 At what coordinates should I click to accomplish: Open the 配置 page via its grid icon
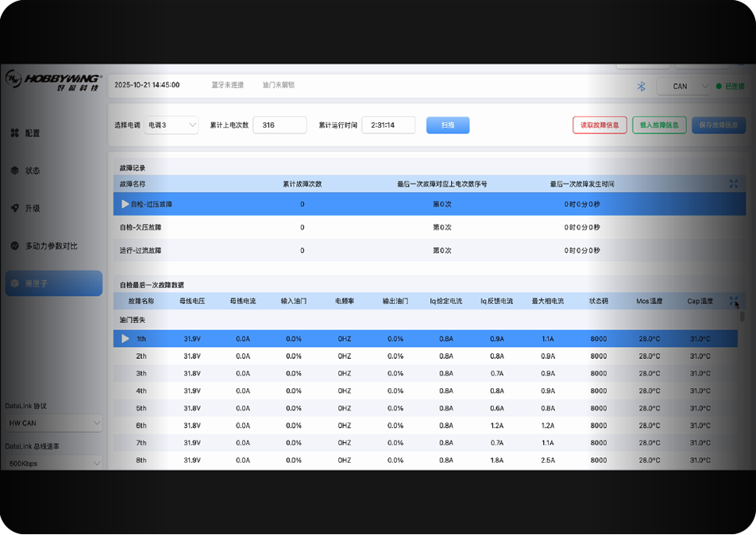coord(14,133)
